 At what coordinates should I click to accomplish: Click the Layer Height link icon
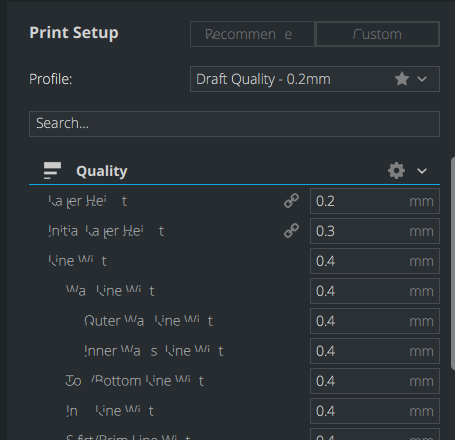click(x=291, y=201)
